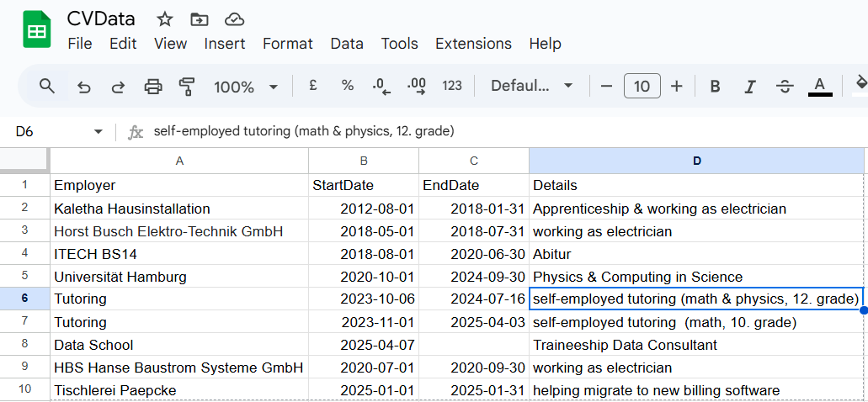
Task: Select the empty EndDate cell for Data School
Action: [474, 345]
